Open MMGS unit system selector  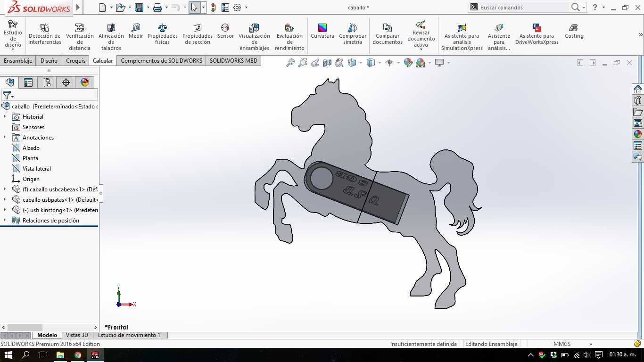pos(572,344)
